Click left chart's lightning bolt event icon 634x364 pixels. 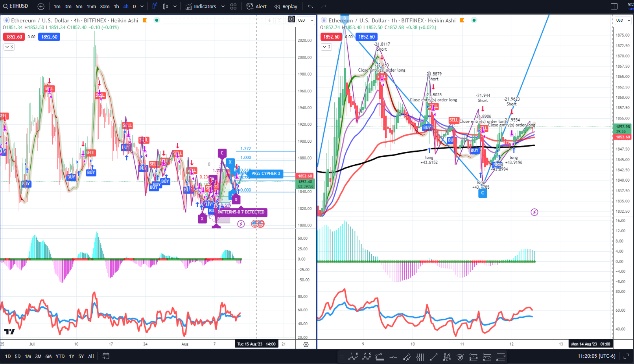241,224
